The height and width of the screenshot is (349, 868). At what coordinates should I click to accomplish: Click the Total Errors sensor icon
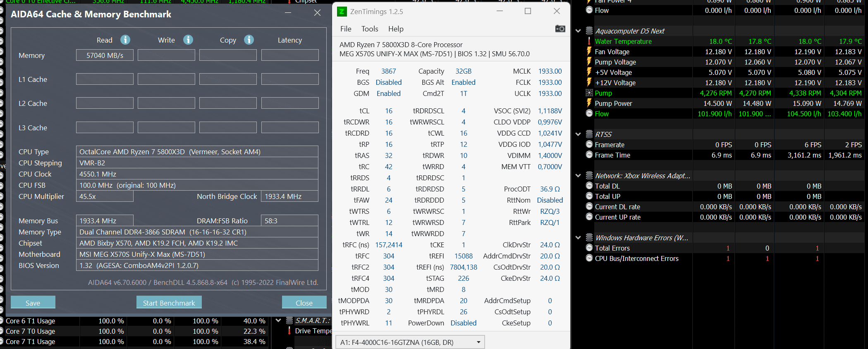pyautogui.click(x=589, y=248)
